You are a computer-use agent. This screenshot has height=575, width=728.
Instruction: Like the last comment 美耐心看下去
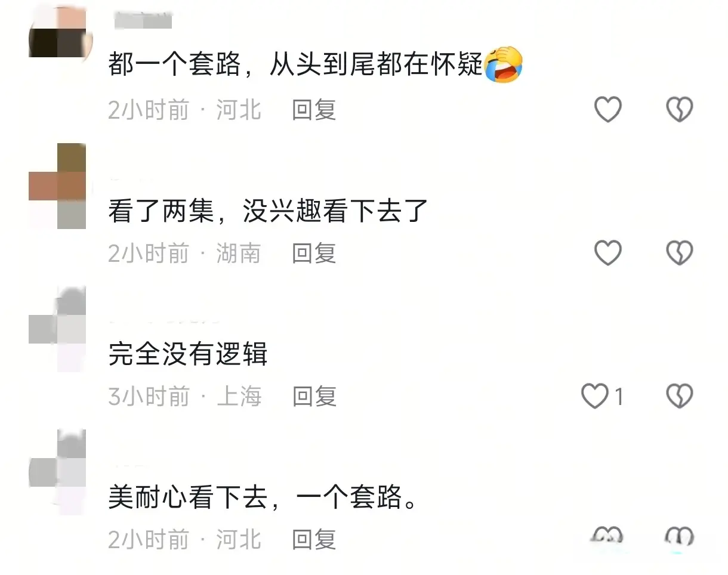click(608, 537)
